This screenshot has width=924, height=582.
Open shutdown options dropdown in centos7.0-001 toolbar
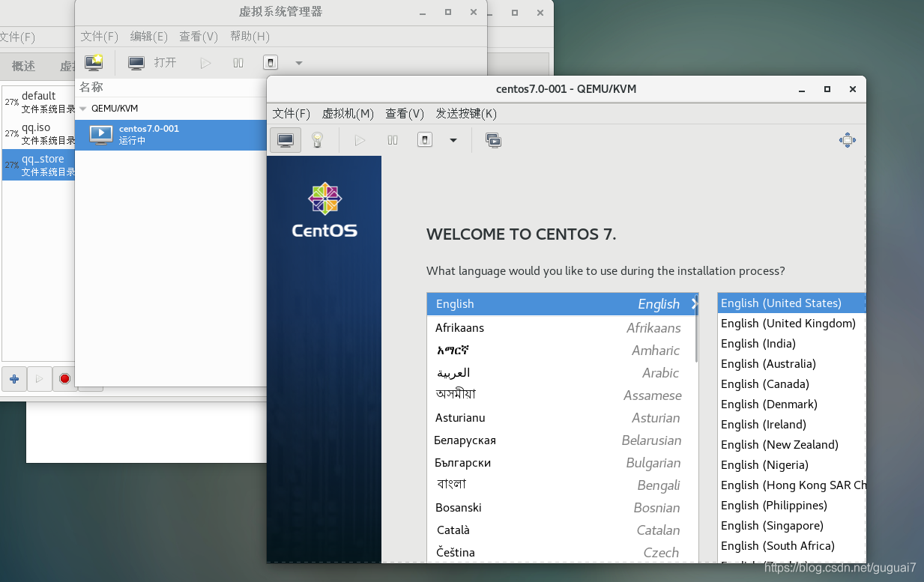pos(453,140)
